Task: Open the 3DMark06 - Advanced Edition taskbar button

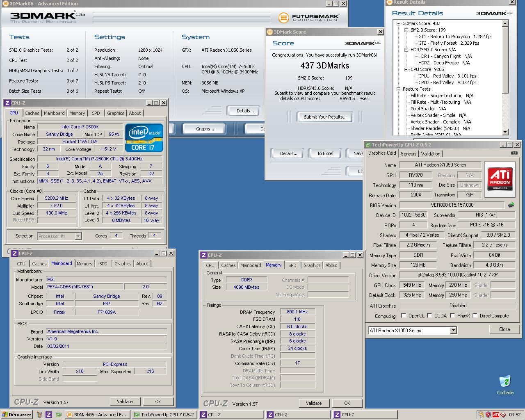Action: click(x=97, y=415)
